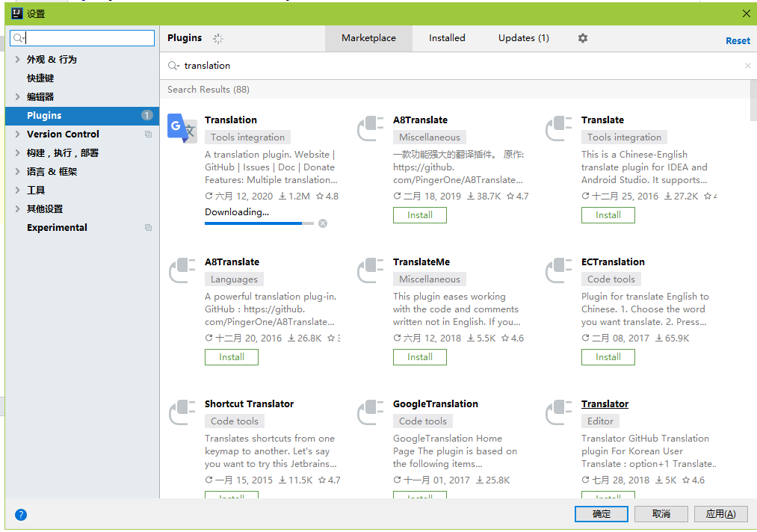Click the ECTranslation plugin icon
757x532 pixels.
pyautogui.click(x=558, y=270)
